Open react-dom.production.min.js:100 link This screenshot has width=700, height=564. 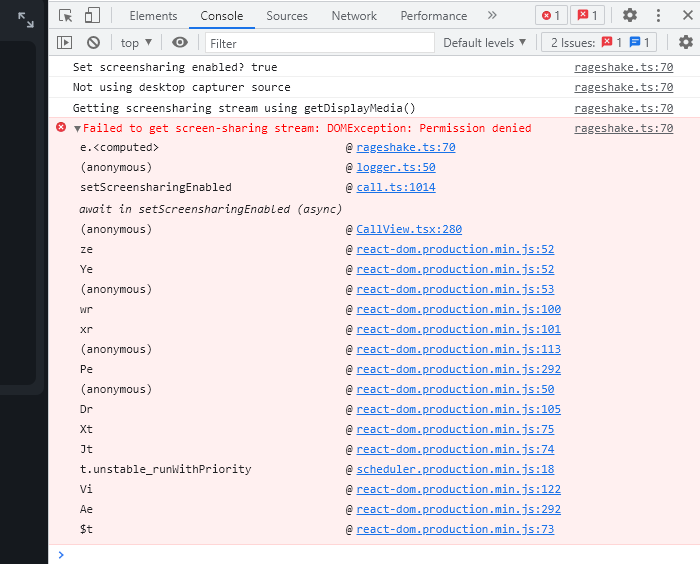coord(458,309)
